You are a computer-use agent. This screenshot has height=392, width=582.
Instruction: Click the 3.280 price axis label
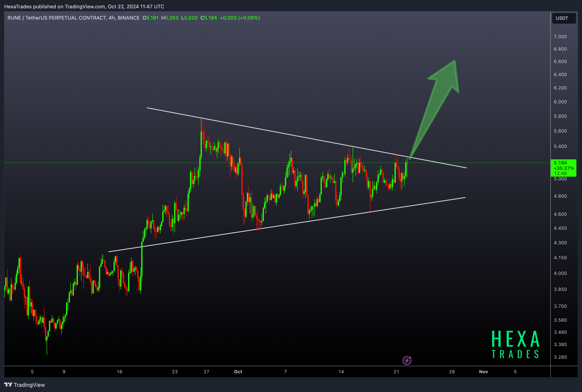click(560, 357)
